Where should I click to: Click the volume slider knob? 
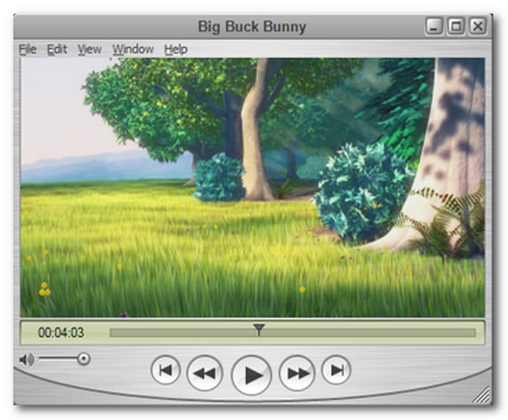coord(84,359)
